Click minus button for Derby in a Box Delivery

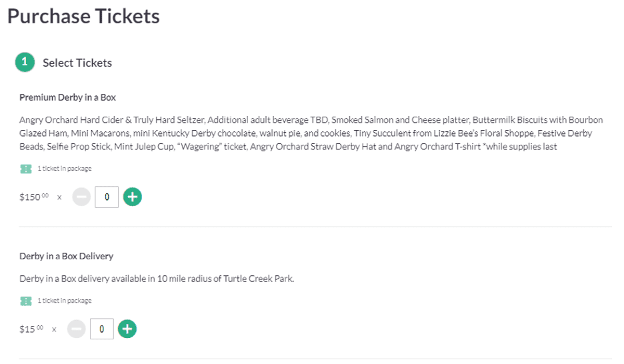[x=77, y=329]
